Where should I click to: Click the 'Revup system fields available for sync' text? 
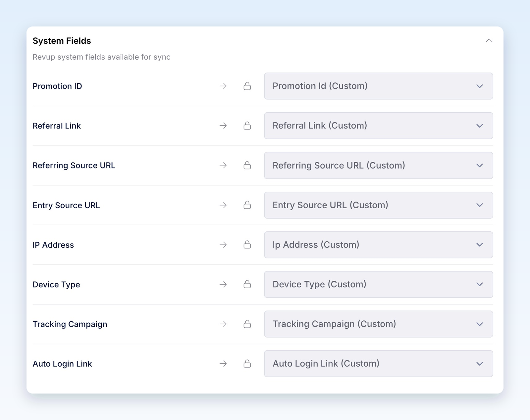101,57
